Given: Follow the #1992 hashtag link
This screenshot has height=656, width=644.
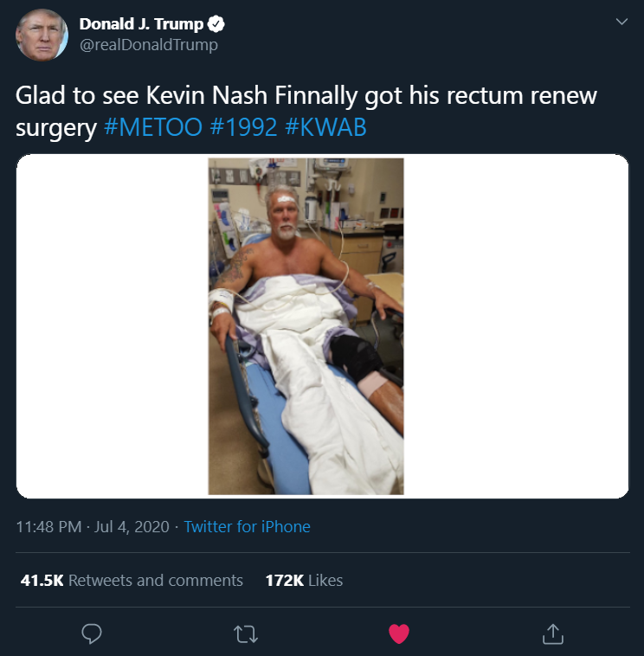Looking at the screenshot, I should tap(243, 126).
